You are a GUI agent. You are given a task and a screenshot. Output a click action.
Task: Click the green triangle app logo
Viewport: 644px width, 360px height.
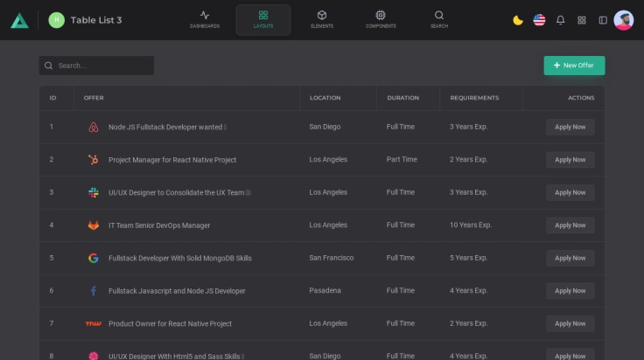pyautogui.click(x=19, y=20)
